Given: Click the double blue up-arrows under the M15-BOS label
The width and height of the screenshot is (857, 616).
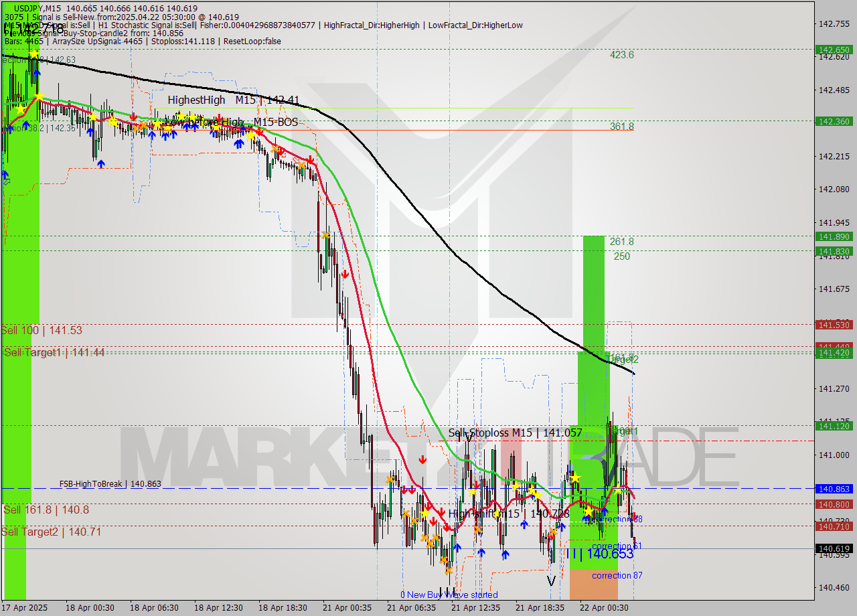Looking at the screenshot, I should tap(238, 143).
